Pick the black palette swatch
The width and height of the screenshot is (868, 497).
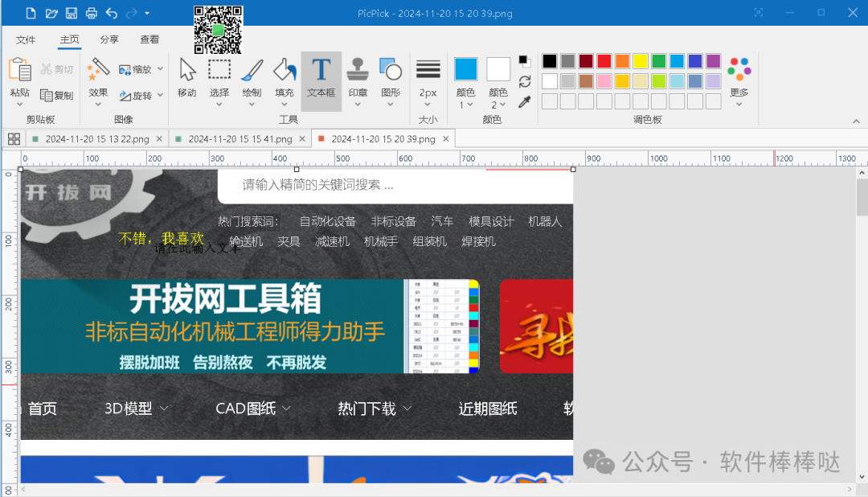[x=550, y=61]
